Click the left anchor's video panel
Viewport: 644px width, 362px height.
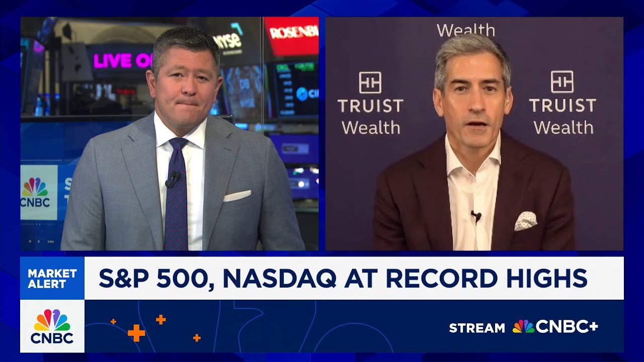(x=170, y=134)
